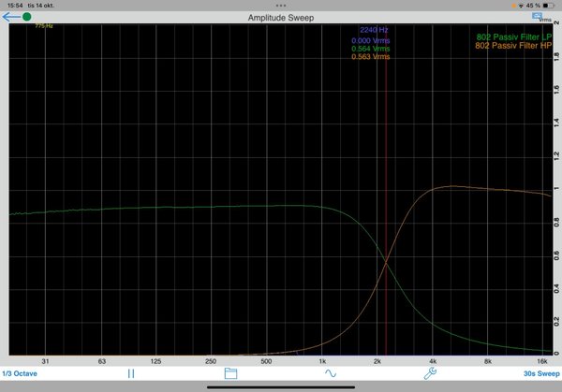The image size is (562, 392).
Task: Open the 1/3 Octave resolution selector
Action: [20, 372]
